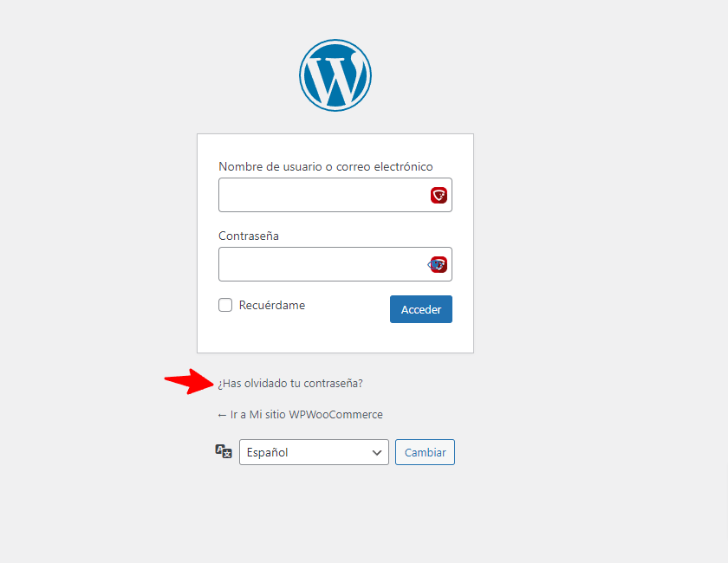Click the Nombre de usuario o correo electrónico label
The image size is (728, 563).
[326, 166]
